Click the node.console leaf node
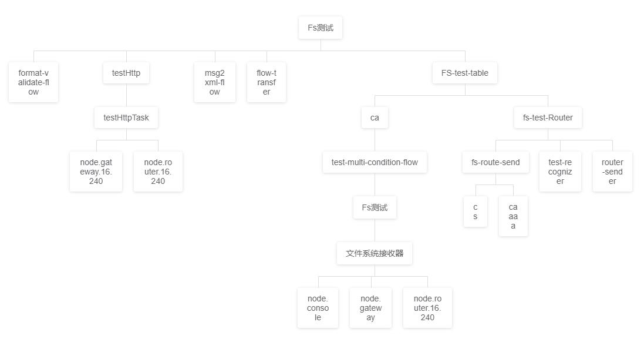Screen dimensions: 644x359 tap(318, 308)
